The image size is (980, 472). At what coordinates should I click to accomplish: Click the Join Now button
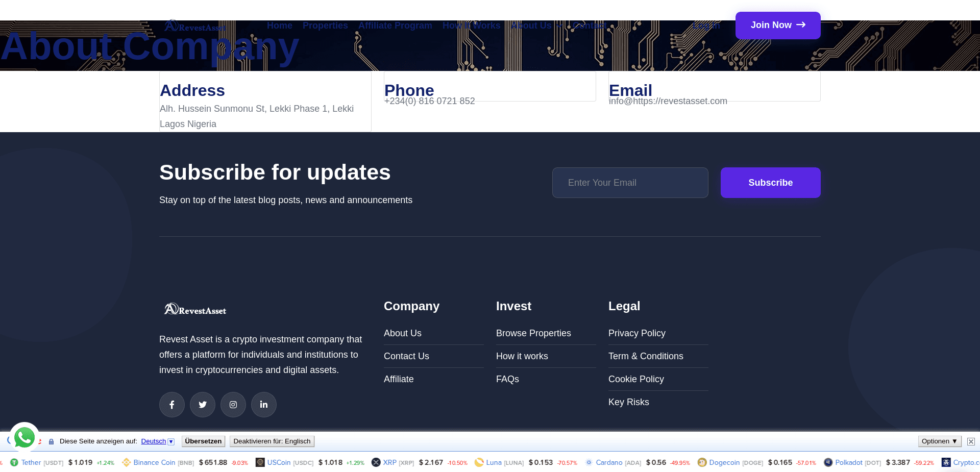click(x=777, y=25)
